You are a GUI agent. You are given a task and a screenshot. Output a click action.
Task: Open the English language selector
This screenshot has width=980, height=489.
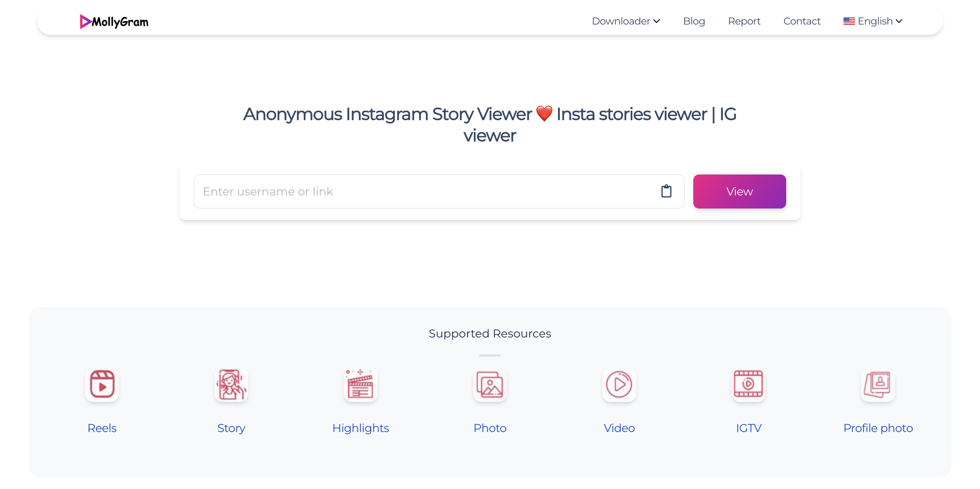coord(873,21)
